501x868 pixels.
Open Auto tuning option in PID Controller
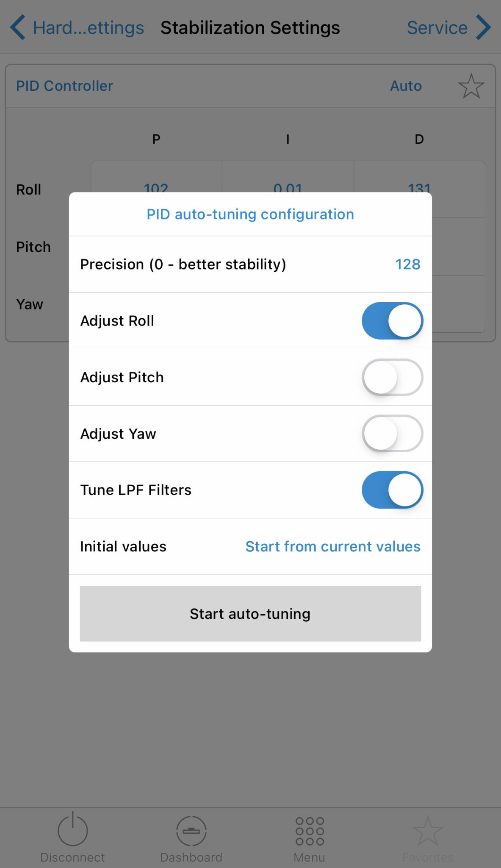coord(406,86)
